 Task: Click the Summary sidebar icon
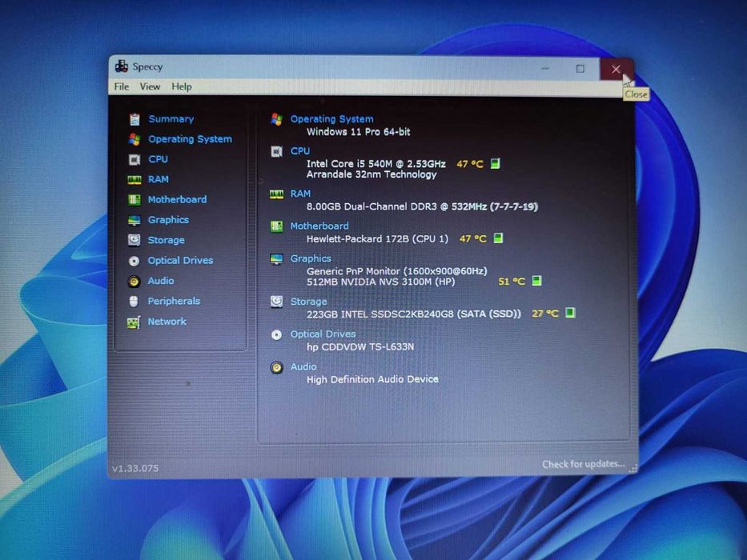(135, 119)
